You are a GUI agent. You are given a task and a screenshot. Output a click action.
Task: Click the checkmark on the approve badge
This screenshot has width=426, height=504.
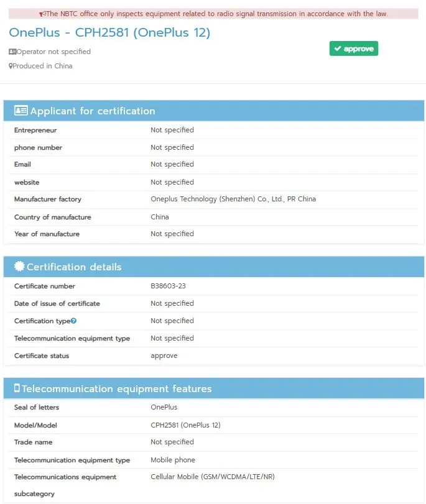pyautogui.click(x=337, y=48)
